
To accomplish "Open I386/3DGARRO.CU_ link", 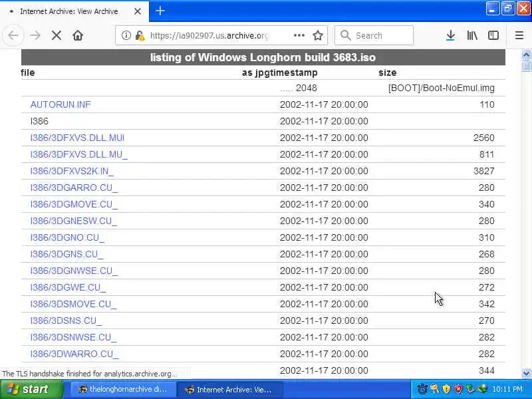I will click(x=74, y=188).
